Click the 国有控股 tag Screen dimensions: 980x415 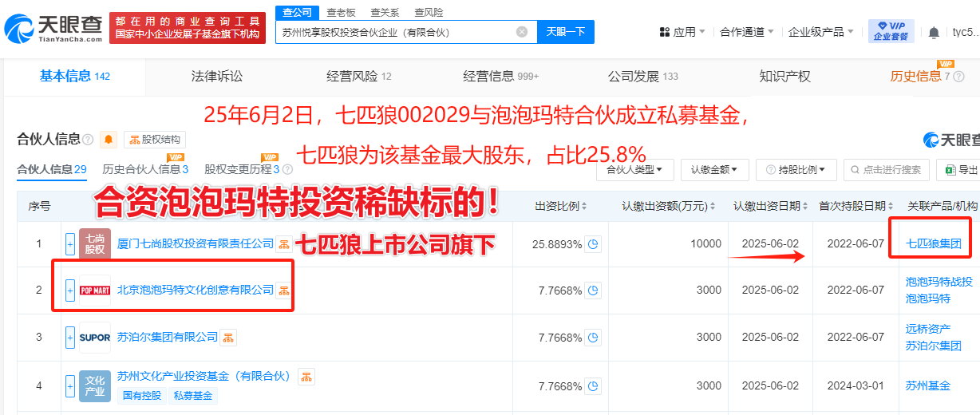click(141, 395)
